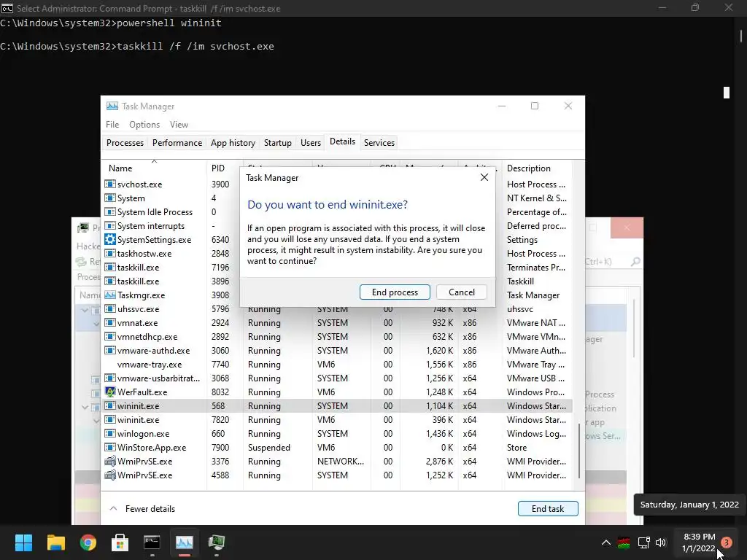Open File Explorer from taskbar
This screenshot has width=747, height=560.
[55, 542]
